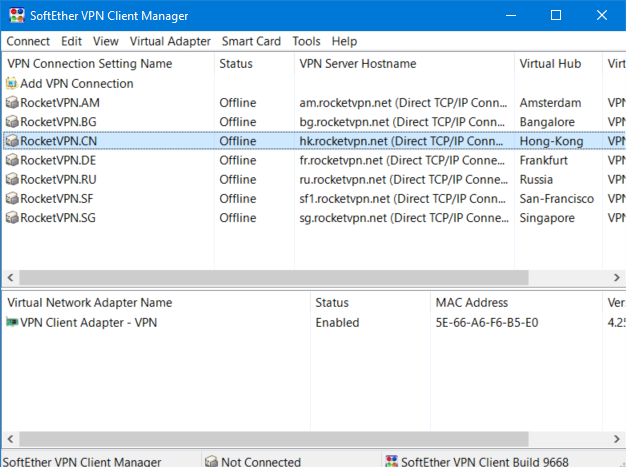Click left arrow of adapter list scrollbar
The height and width of the screenshot is (467, 626).
(11, 439)
